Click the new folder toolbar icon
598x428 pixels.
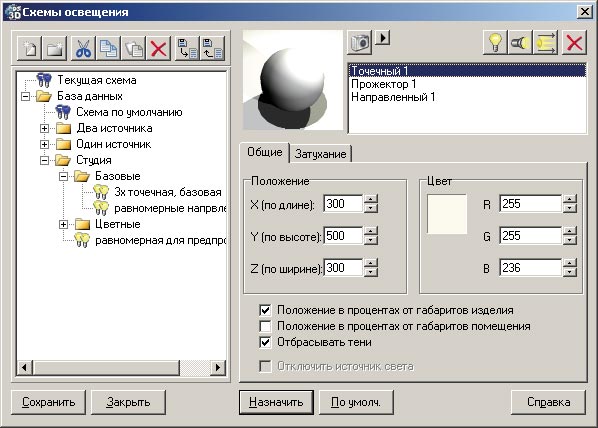tap(55, 49)
